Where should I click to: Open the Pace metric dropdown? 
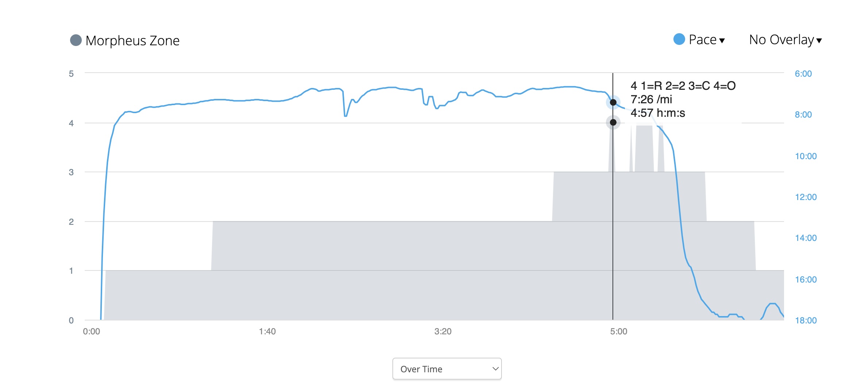[703, 40]
